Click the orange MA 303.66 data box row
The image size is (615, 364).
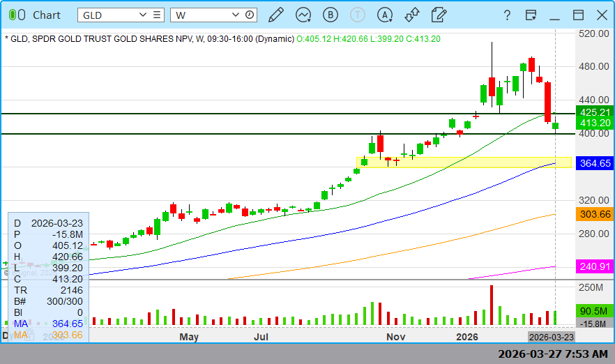tap(49, 335)
